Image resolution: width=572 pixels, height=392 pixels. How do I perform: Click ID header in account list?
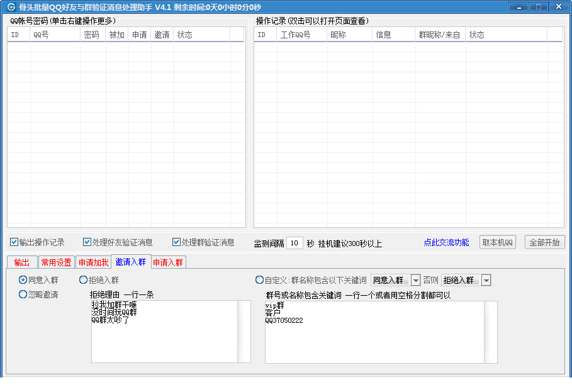[x=19, y=35]
